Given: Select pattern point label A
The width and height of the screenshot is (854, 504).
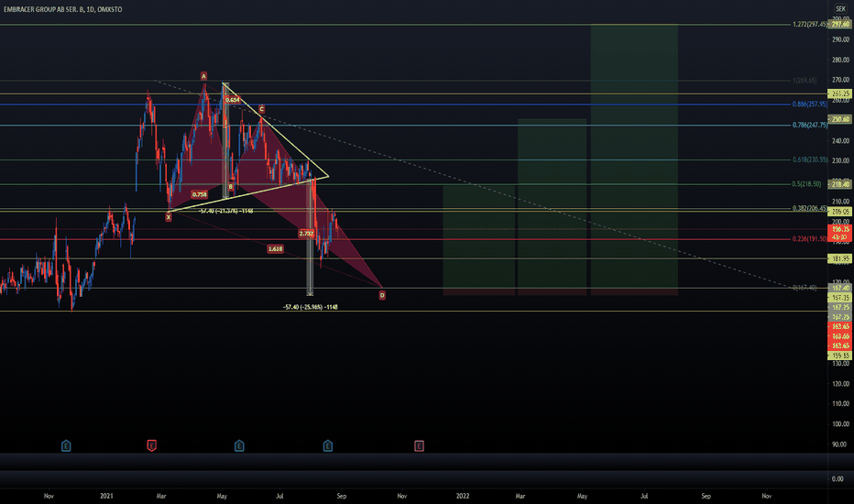Looking at the screenshot, I should (x=203, y=76).
